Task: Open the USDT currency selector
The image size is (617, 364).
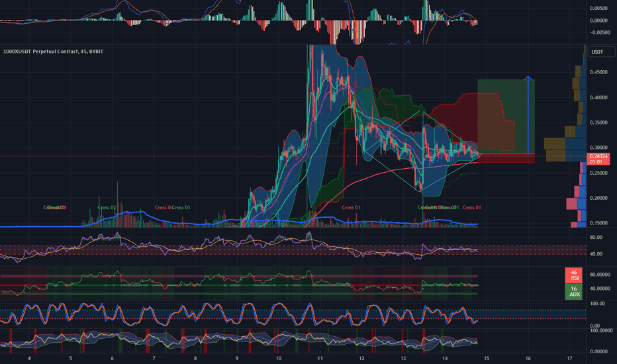Action: [601, 52]
